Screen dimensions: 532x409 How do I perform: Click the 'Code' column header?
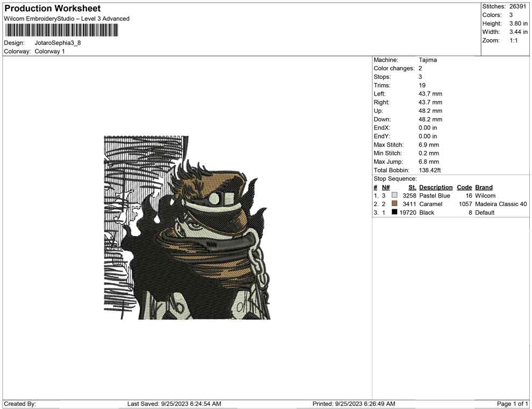coord(464,187)
